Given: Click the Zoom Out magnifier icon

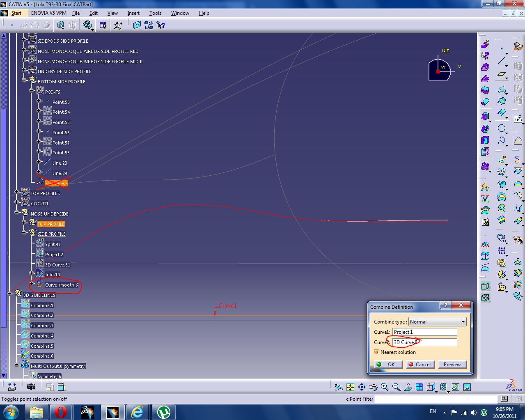Looking at the screenshot, I should click(396, 387).
